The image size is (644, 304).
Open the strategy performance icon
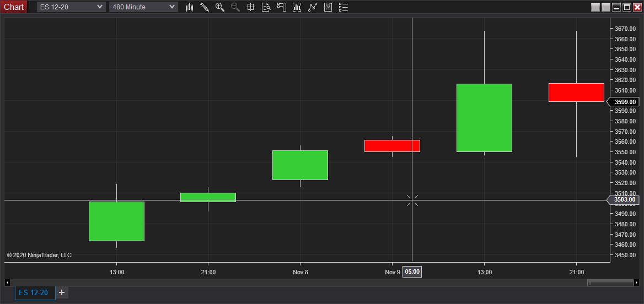328,7
